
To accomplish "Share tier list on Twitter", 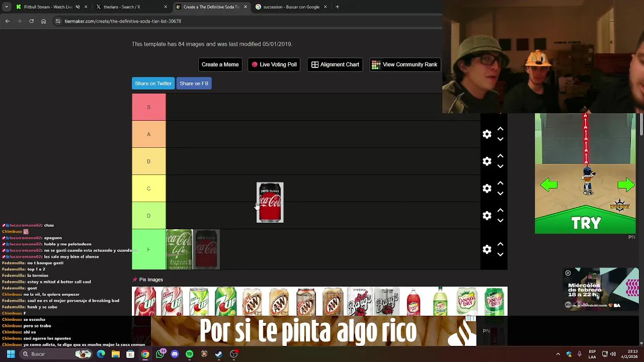I will pos(153,83).
